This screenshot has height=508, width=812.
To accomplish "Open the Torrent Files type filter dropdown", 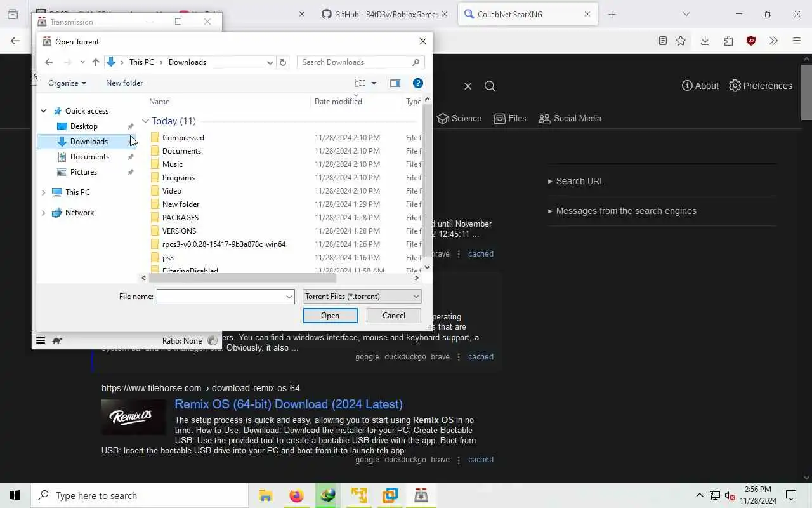I will click(362, 297).
